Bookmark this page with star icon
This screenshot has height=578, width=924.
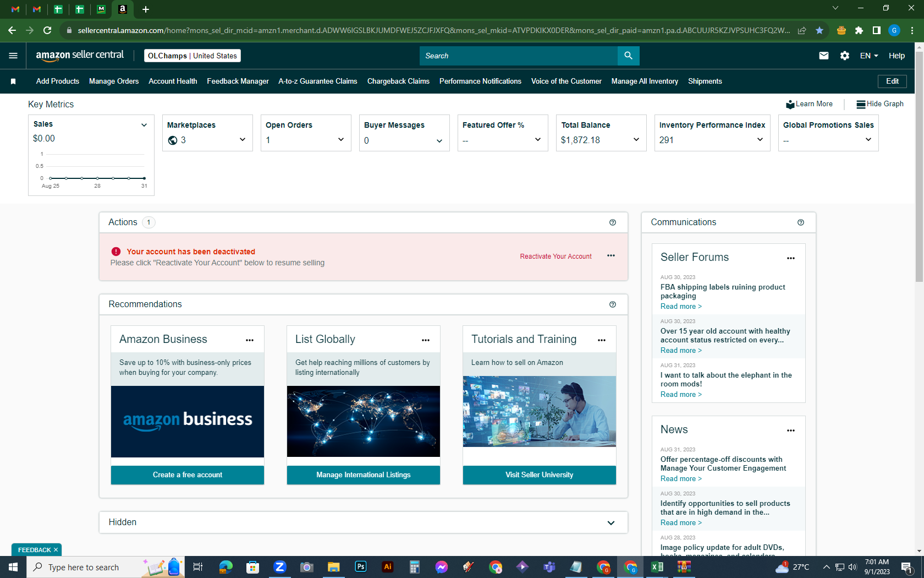pyautogui.click(x=820, y=30)
